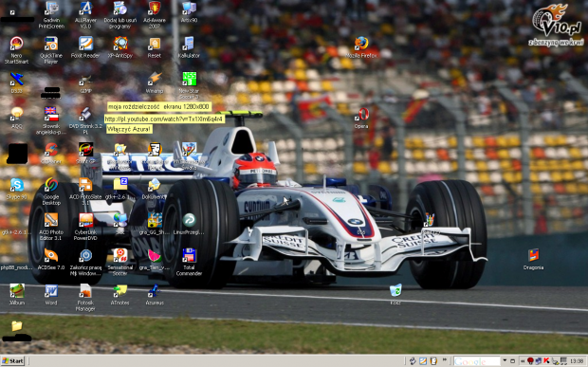Screen dimensions: 588x367
Task: Click the YouTube URL sticky note
Action: (x=164, y=119)
